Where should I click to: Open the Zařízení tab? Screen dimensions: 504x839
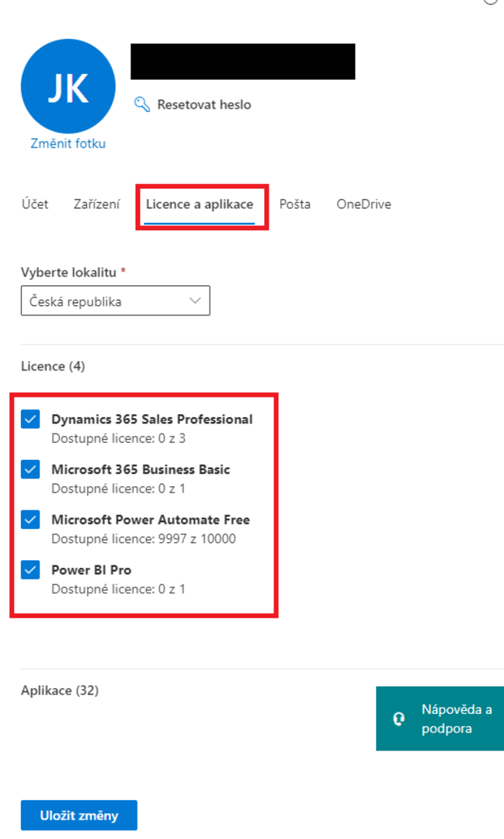point(96,204)
